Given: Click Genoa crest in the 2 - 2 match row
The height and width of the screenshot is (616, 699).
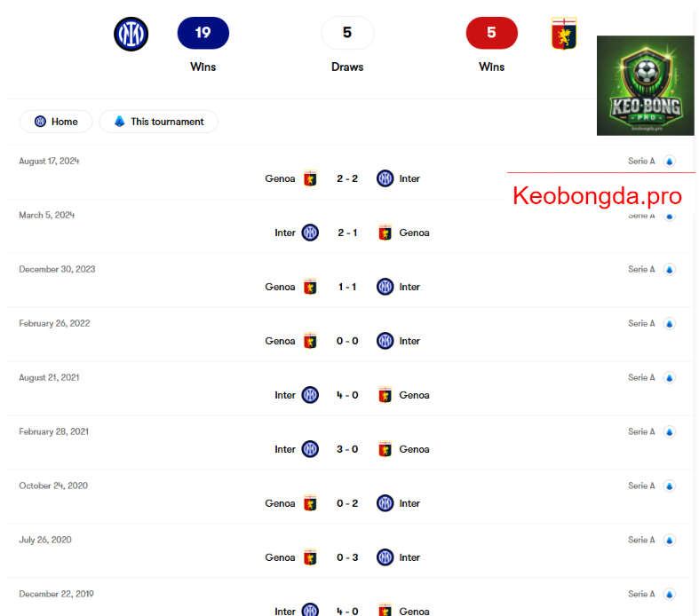Looking at the screenshot, I should 310,178.
